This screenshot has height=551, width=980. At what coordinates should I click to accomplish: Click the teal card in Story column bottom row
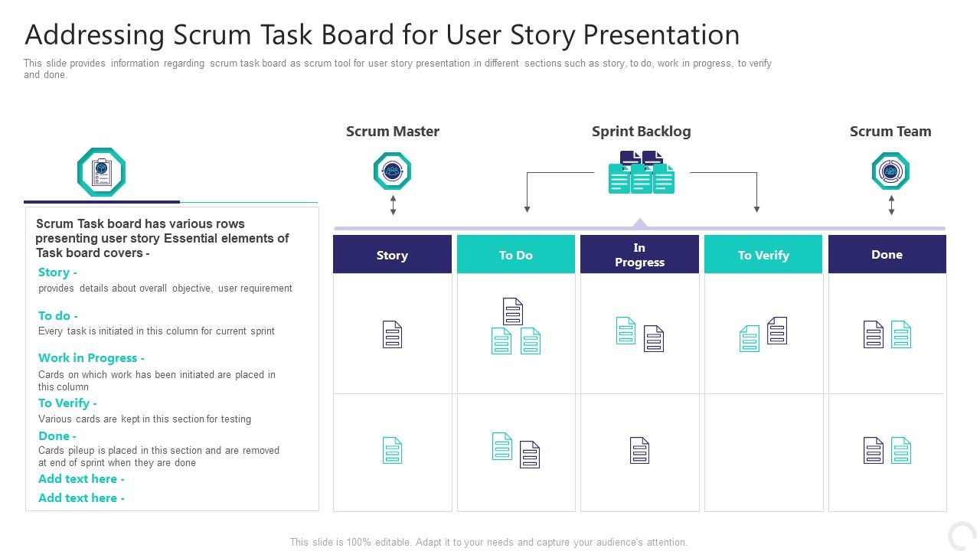(x=392, y=450)
